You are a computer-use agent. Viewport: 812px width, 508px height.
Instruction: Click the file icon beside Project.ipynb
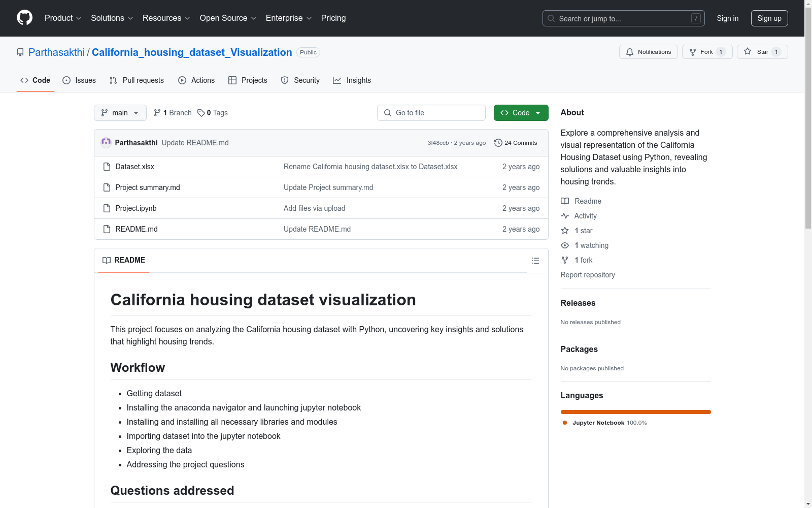coord(107,208)
